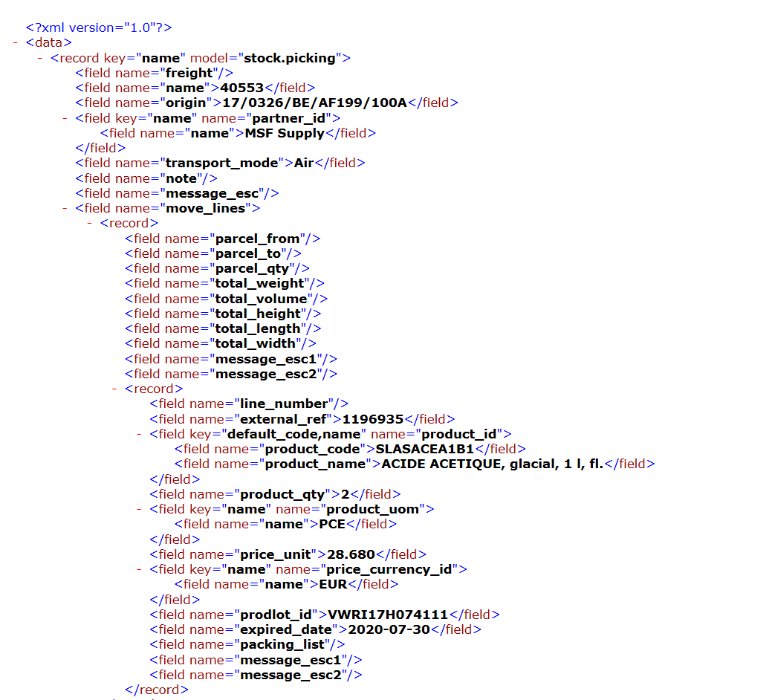Collapse the partner_id field node
Viewport: 772px width, 700px height.
coord(65,118)
